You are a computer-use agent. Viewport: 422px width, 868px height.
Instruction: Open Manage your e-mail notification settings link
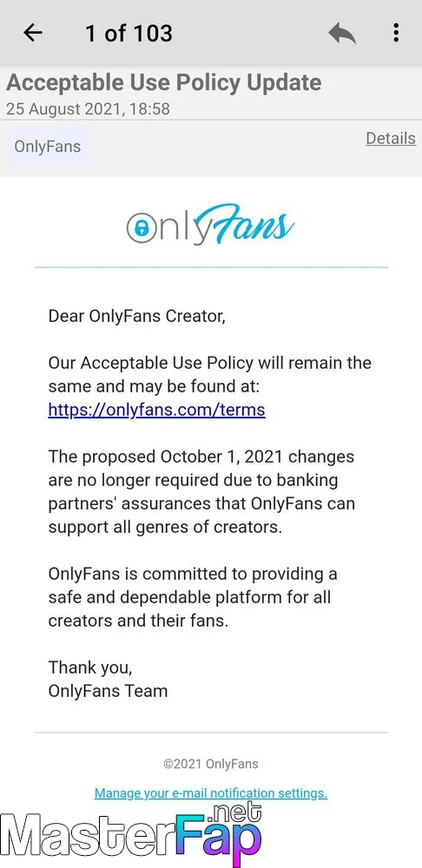[x=210, y=793]
